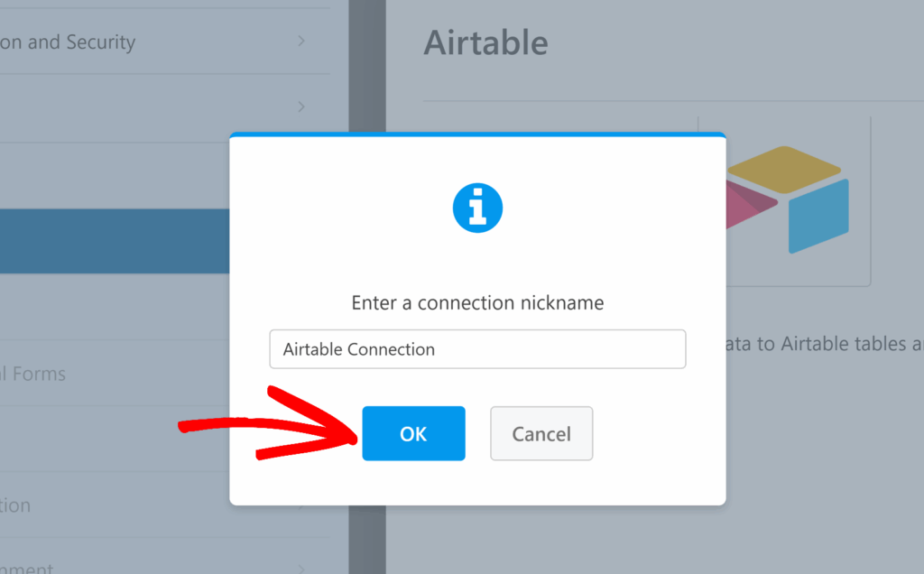Dismiss the dialog with the Cancel button

coord(541,433)
